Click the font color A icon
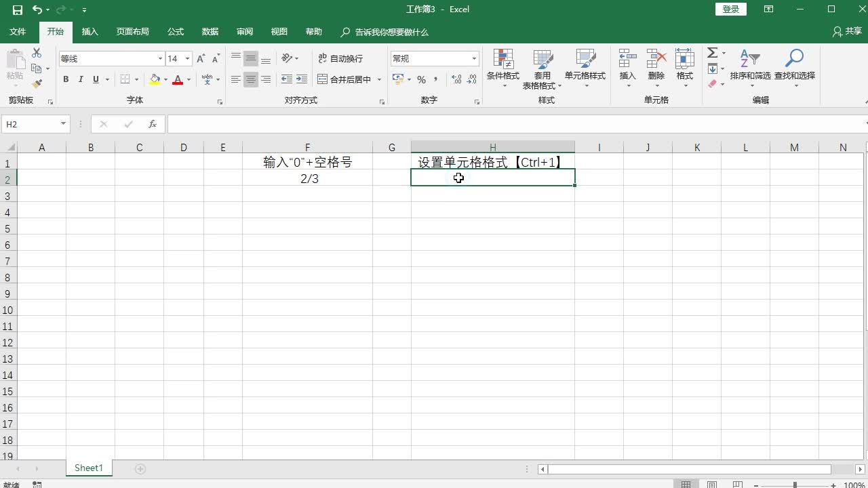868x488 pixels. click(178, 79)
